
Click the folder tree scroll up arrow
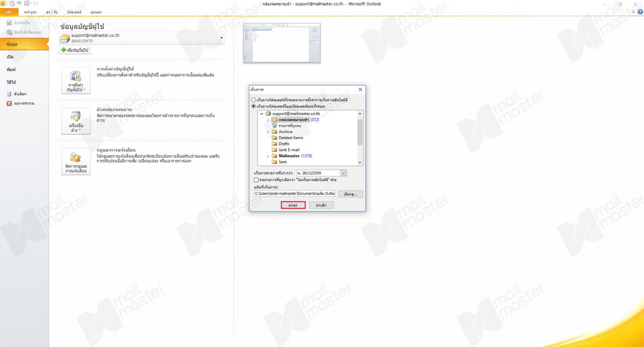pos(360,114)
